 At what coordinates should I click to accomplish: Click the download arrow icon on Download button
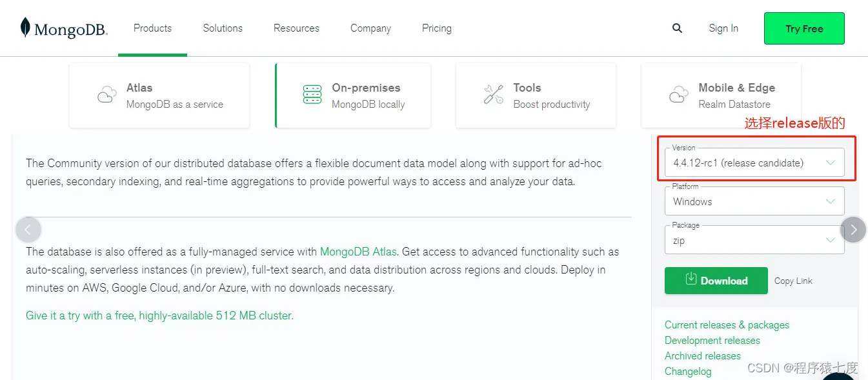691,280
